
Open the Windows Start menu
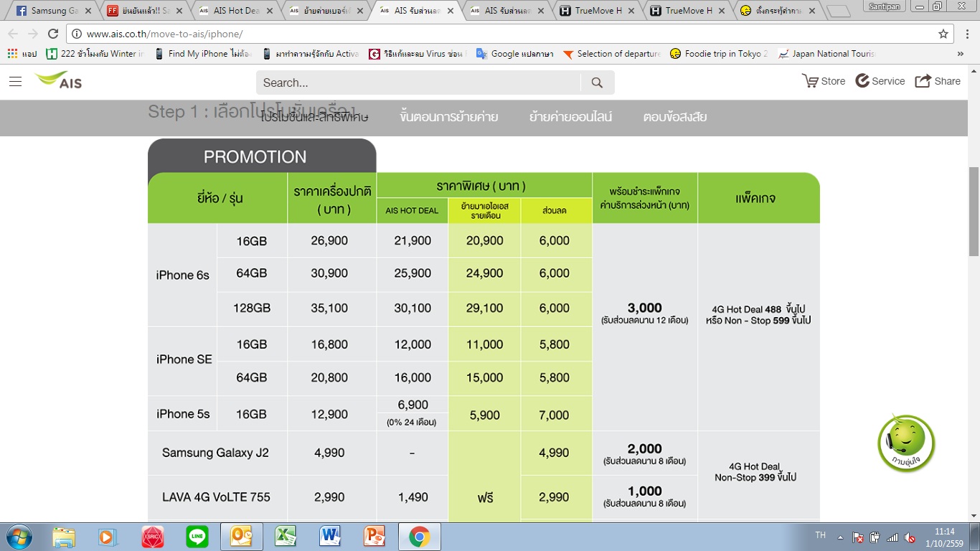pyautogui.click(x=17, y=537)
